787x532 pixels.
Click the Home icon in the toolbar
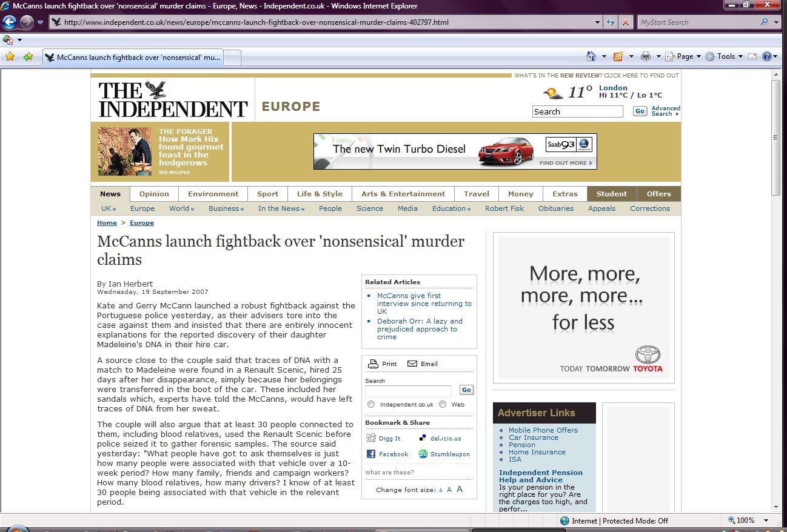point(591,56)
